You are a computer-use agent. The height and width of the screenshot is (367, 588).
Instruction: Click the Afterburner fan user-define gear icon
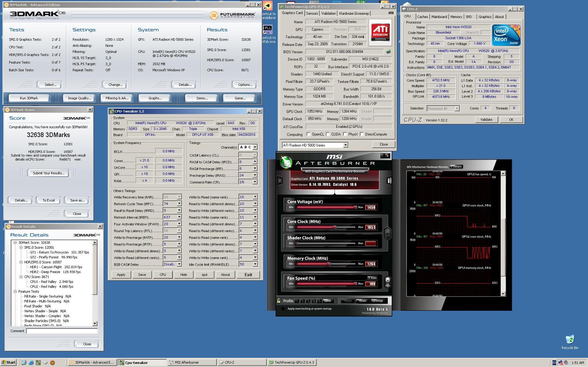click(x=387, y=282)
